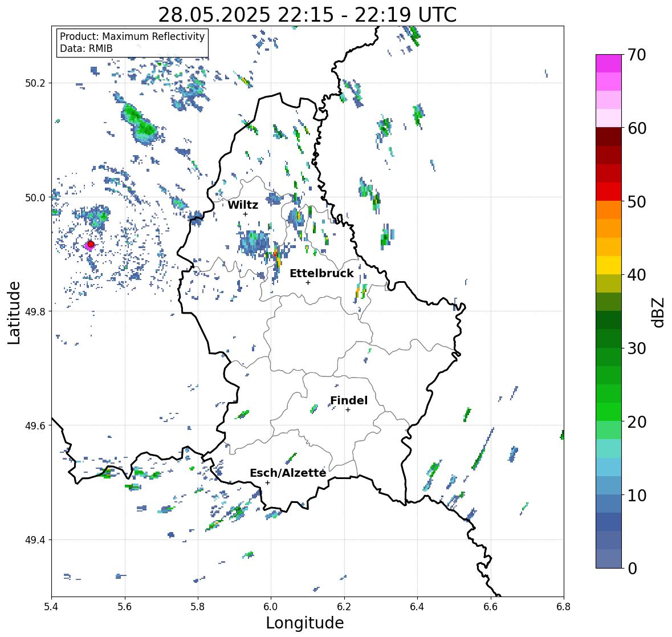Click the plus marker below the Wiltz label
Image resolution: width=672 pixels, height=637 pixels.
tap(246, 214)
